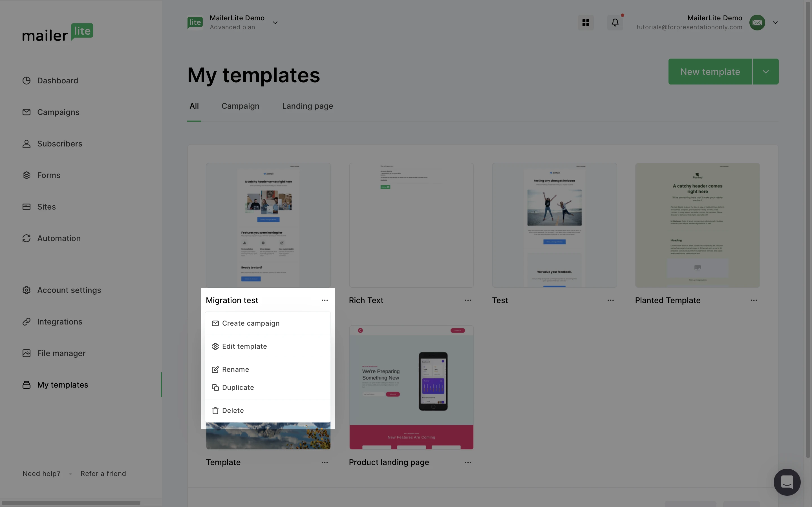Open Automation from the sidebar

point(59,238)
